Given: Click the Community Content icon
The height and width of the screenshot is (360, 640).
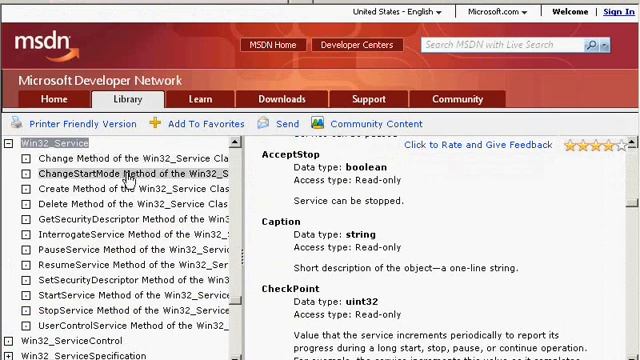Looking at the screenshot, I should (x=318, y=122).
